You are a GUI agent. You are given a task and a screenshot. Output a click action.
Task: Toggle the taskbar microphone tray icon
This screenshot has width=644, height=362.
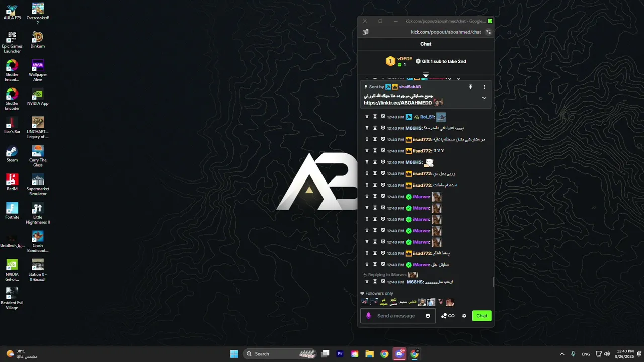pyautogui.click(x=573, y=354)
